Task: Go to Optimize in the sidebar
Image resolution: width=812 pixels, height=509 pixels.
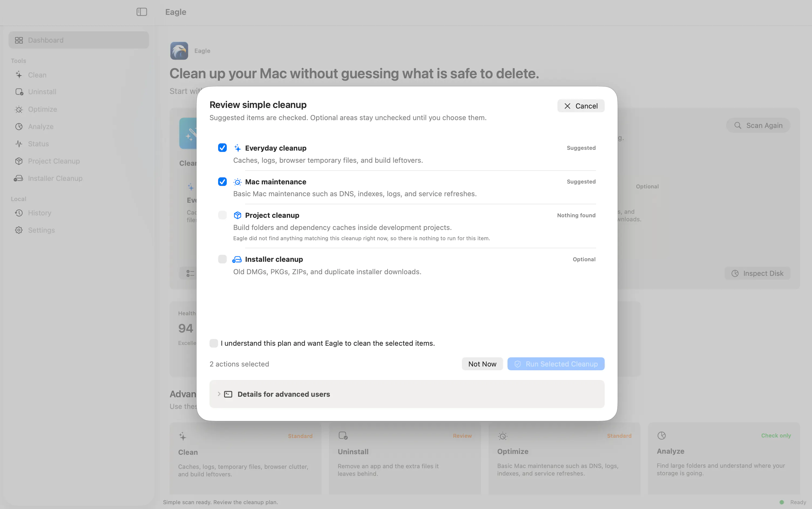Action: [79, 109]
